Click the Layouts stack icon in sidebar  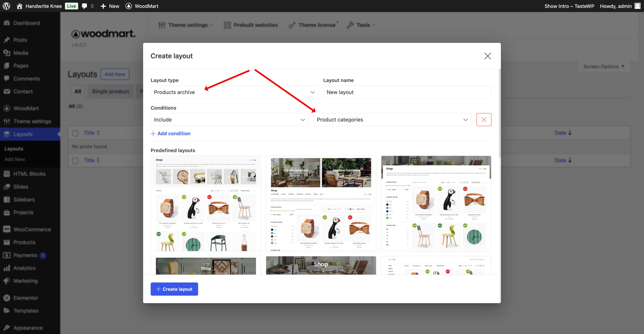[x=7, y=134]
